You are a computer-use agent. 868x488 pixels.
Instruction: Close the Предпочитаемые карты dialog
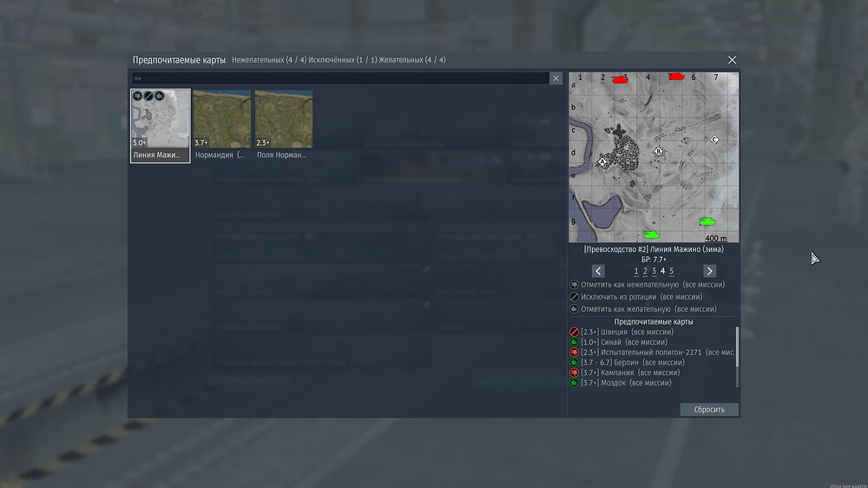pyautogui.click(x=732, y=60)
